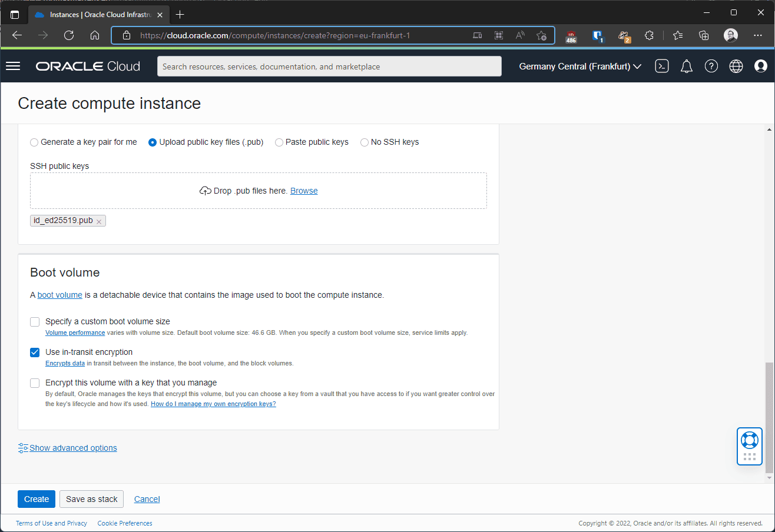Open the floating support lifebuoy widget
Image resolution: width=775 pixels, height=532 pixels.
click(749, 440)
